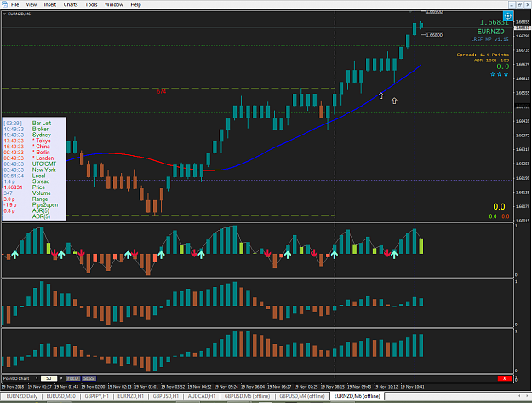The height and width of the screenshot is (403, 532).
Task: Click the 1.66855 price axis label
Action: tap(523, 22)
